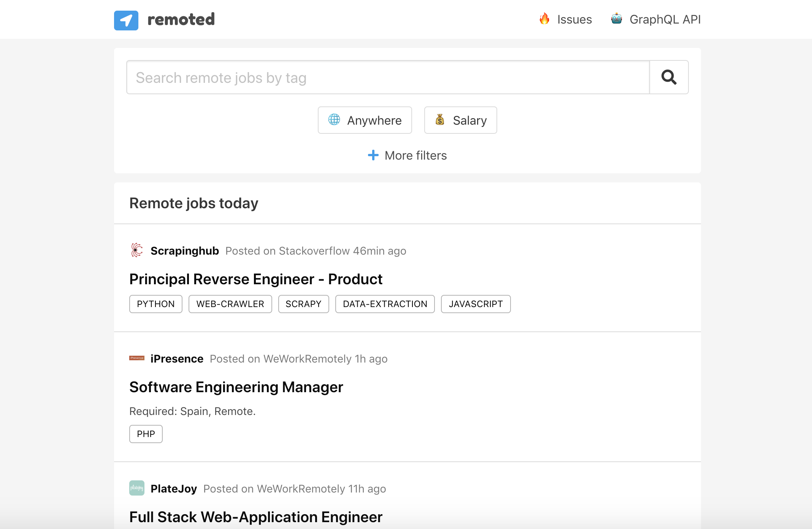
Task: Click the money bag icon on Salary filter
Action: tap(440, 120)
